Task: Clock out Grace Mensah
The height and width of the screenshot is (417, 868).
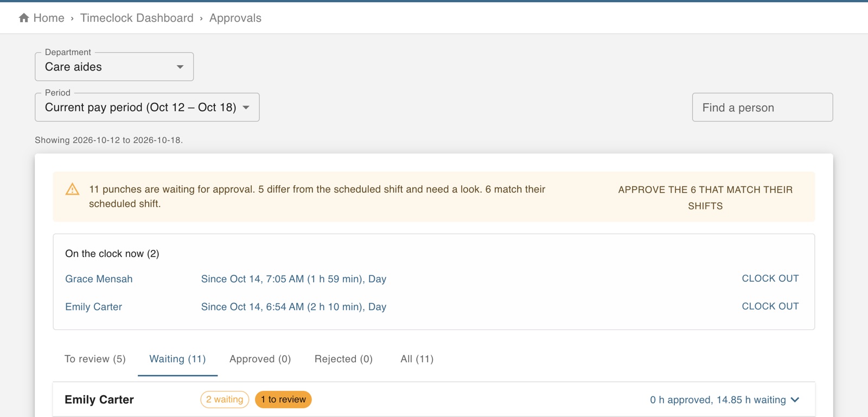Action: click(x=770, y=279)
